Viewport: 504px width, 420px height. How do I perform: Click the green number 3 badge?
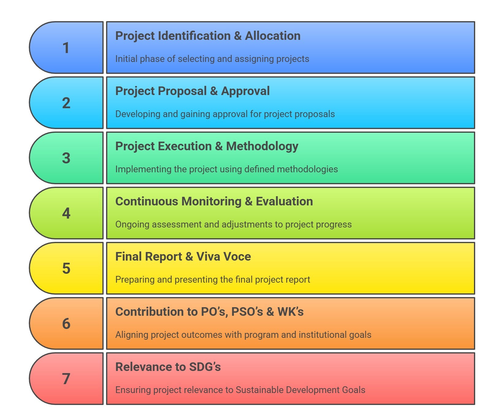(x=66, y=158)
